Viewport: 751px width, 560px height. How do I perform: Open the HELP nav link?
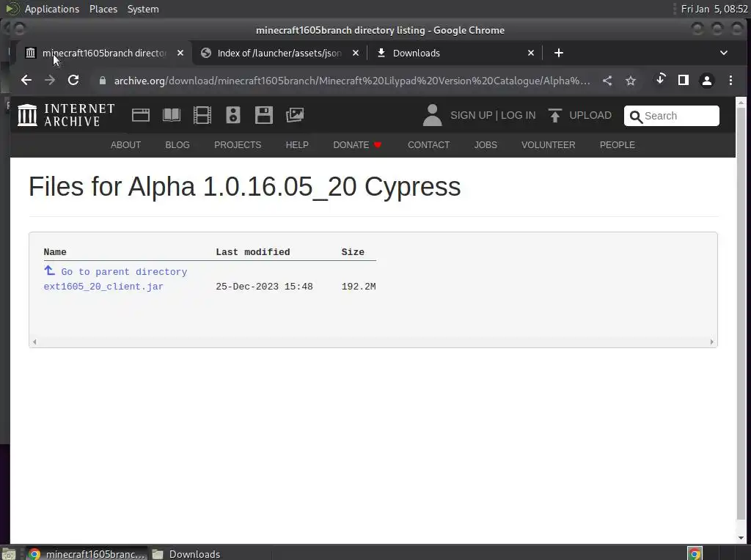[x=297, y=145]
